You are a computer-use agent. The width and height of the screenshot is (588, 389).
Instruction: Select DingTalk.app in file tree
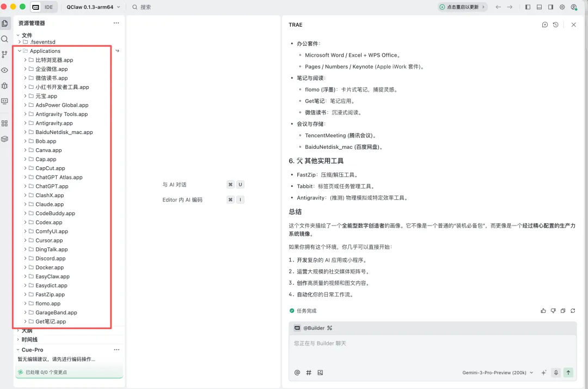tap(52, 250)
